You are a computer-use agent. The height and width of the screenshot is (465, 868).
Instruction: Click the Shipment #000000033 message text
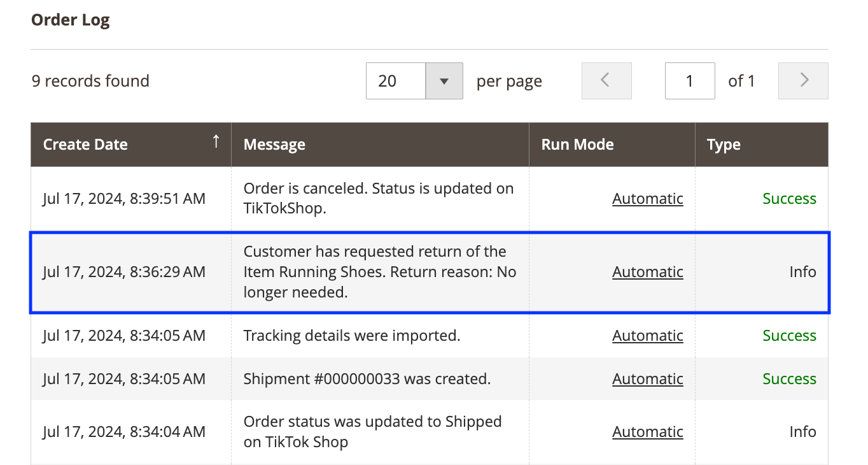(x=367, y=378)
